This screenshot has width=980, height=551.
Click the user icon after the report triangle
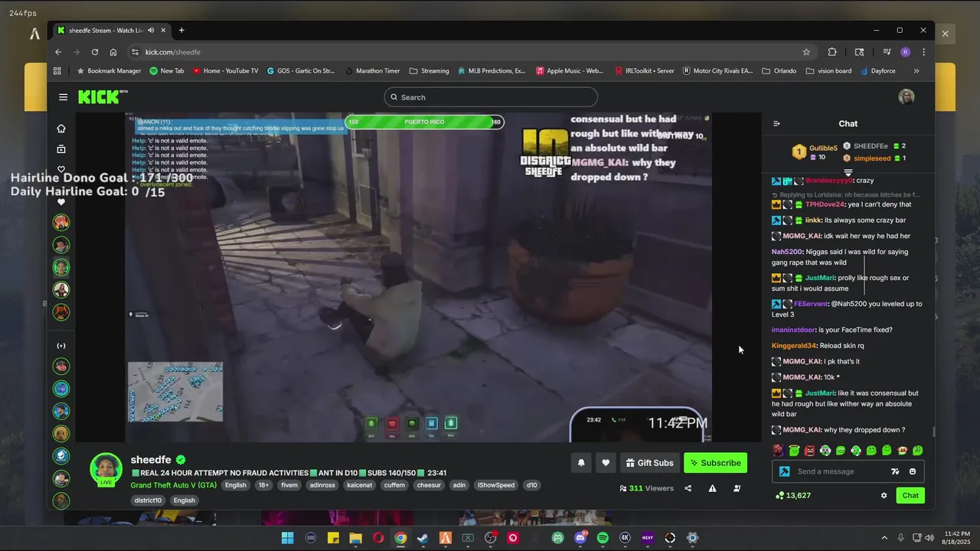(x=737, y=488)
